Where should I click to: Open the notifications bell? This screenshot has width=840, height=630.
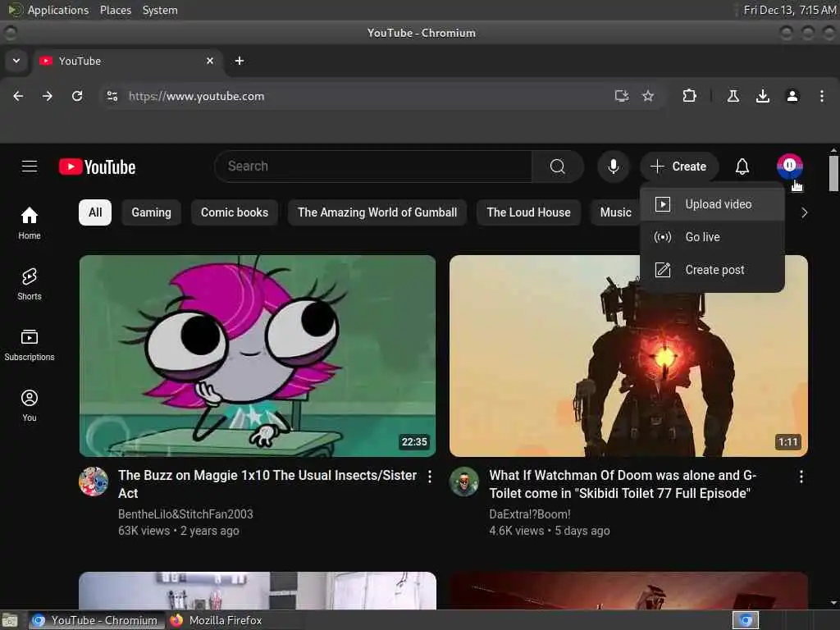point(742,167)
